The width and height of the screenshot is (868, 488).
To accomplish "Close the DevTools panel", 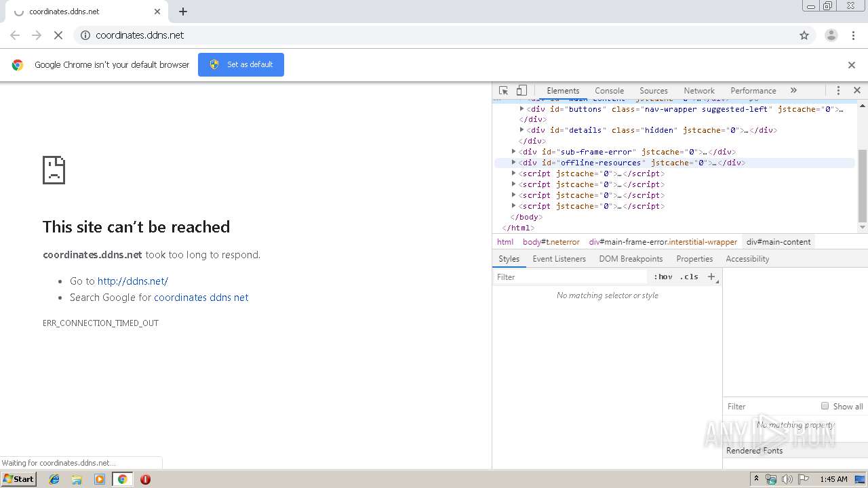I will [x=857, y=90].
